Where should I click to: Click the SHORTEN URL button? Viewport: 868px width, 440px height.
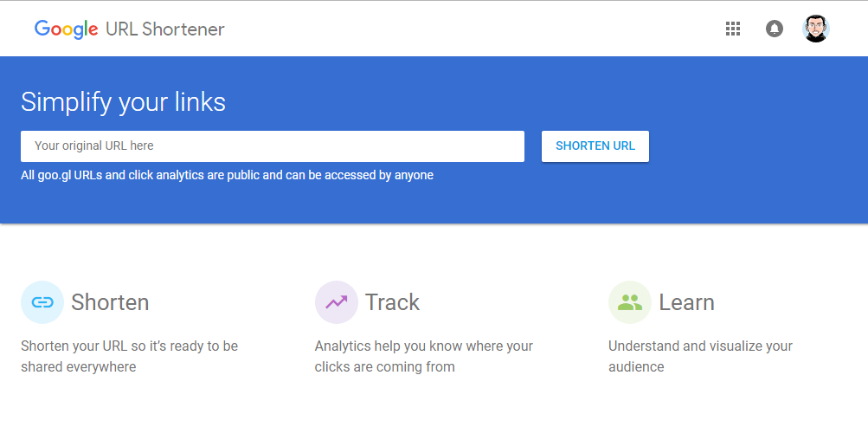pos(595,146)
